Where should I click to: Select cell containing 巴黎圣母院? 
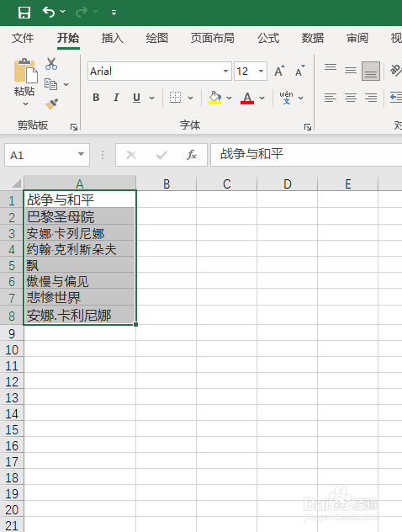(80, 217)
